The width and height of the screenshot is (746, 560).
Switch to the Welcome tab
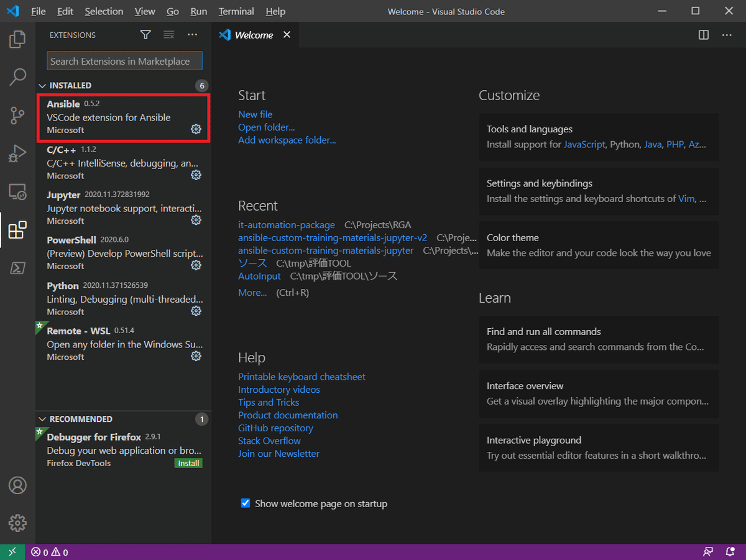(x=254, y=35)
